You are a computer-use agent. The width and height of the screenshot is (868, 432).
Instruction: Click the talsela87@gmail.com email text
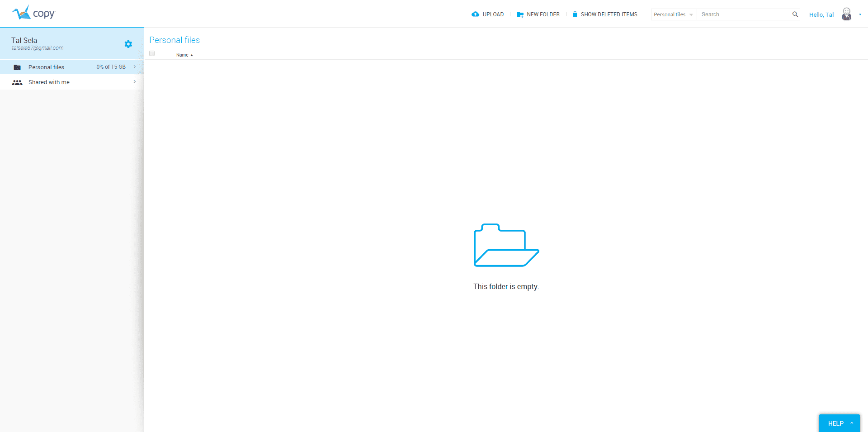pos(38,48)
